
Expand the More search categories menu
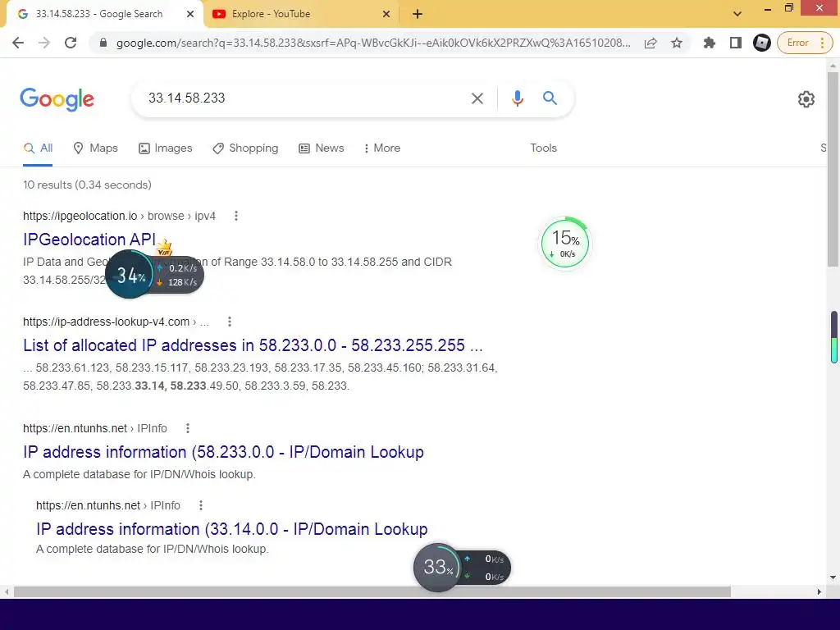(x=382, y=148)
